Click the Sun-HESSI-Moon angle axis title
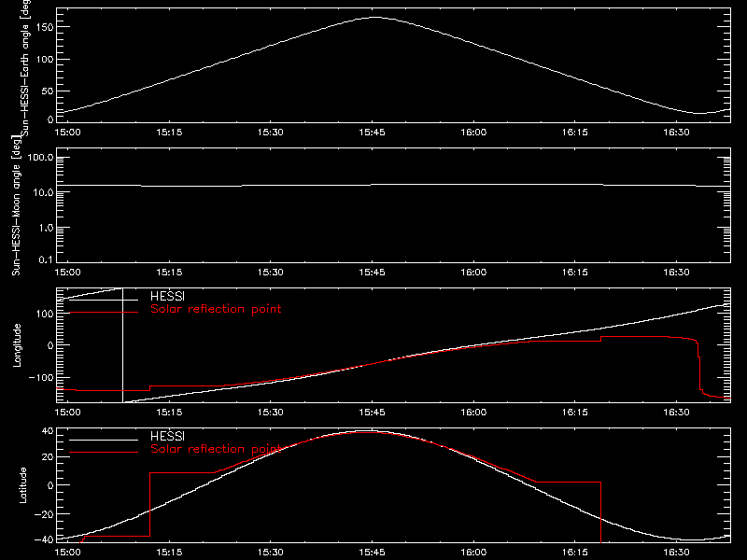 click(17, 205)
